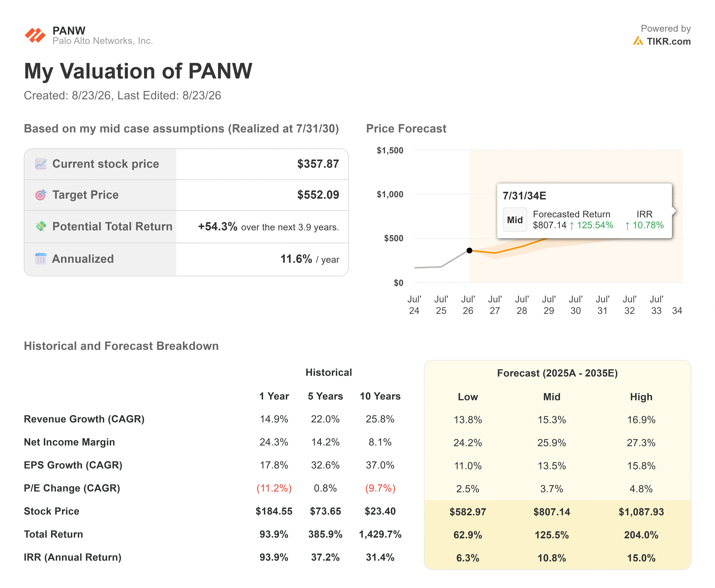This screenshot has height=588, width=715.
Task: Click the PANW ticker symbol
Action: click(69, 31)
